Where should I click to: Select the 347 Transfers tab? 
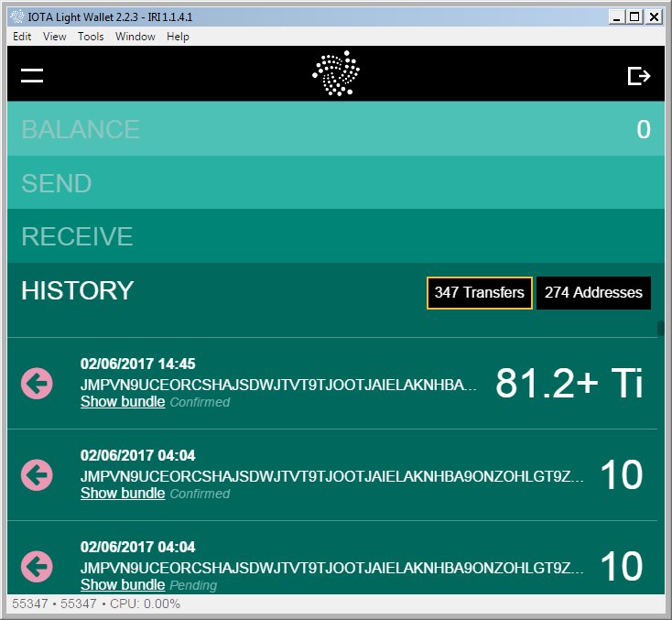479,293
